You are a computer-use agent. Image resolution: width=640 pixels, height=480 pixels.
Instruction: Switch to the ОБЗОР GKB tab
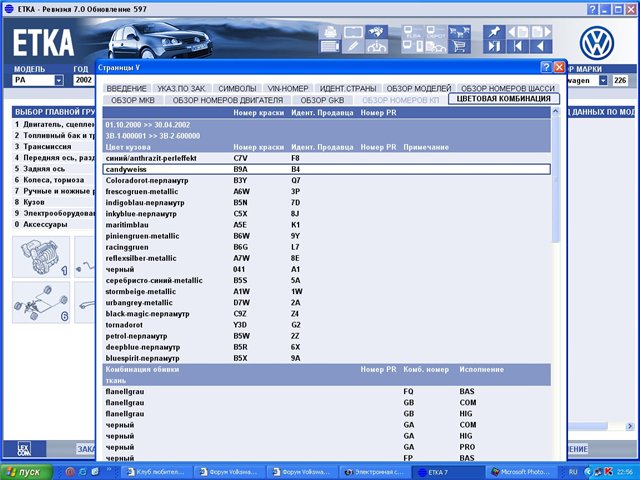pyautogui.click(x=322, y=100)
